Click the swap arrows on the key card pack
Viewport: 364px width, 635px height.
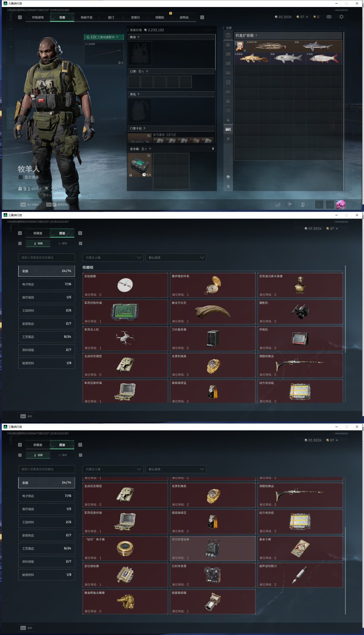click(149, 135)
